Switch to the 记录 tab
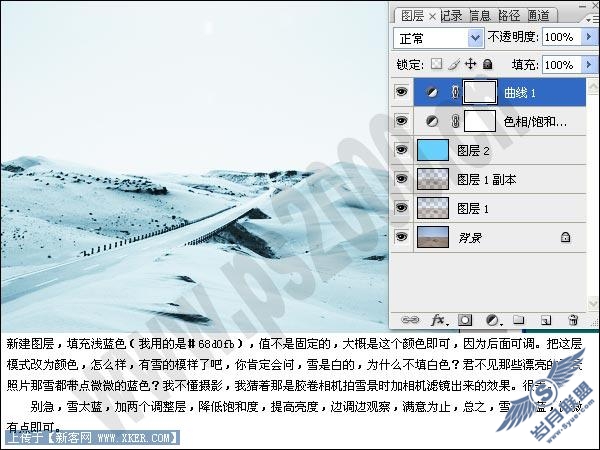600x450 pixels. pos(452,16)
